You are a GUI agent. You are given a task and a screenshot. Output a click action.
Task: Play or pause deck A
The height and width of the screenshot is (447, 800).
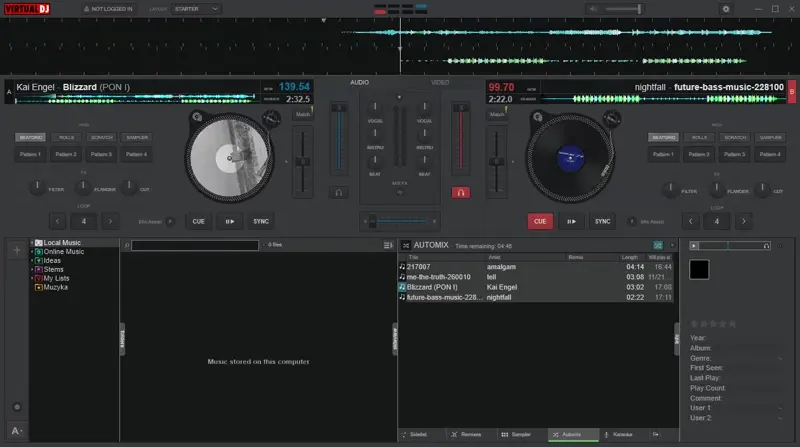(x=230, y=221)
